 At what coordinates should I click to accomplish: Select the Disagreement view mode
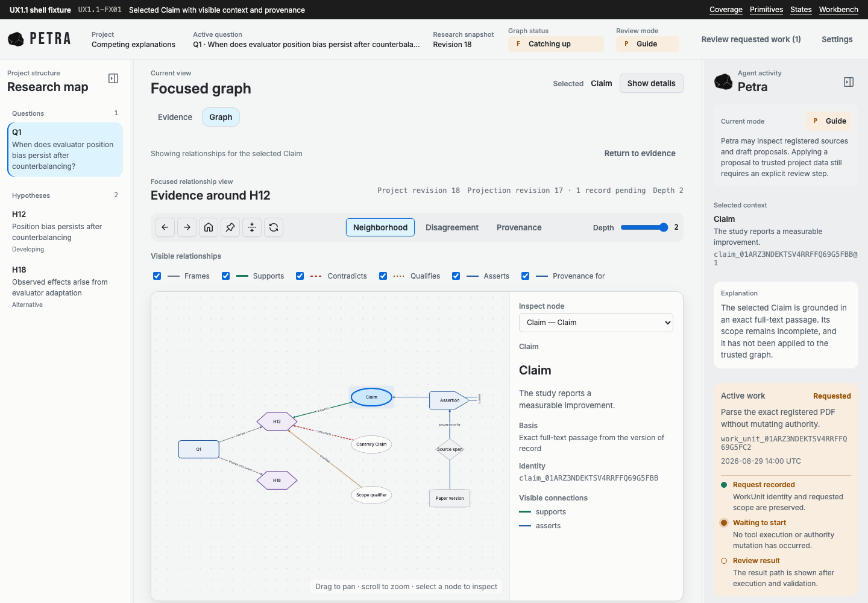(x=452, y=227)
